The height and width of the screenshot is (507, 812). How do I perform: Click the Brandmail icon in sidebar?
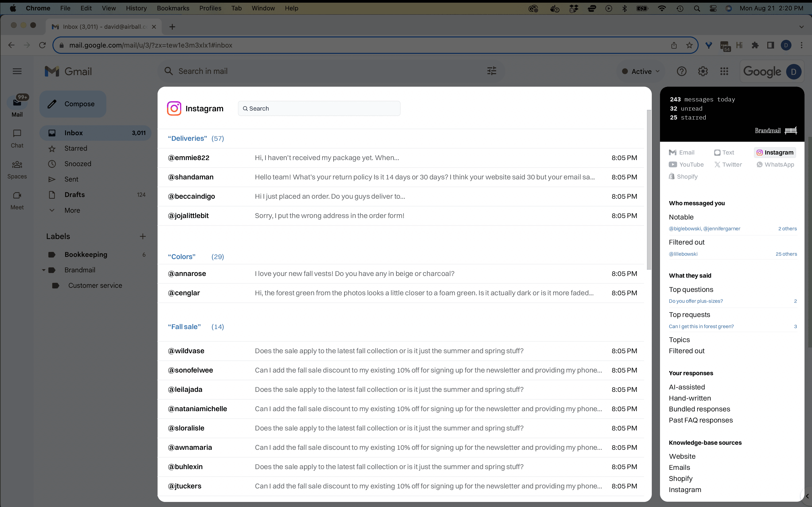click(x=790, y=130)
